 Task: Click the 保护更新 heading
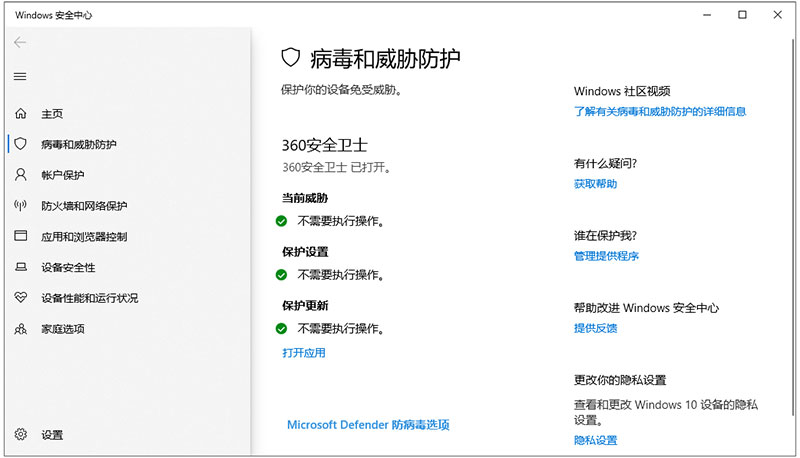point(305,306)
